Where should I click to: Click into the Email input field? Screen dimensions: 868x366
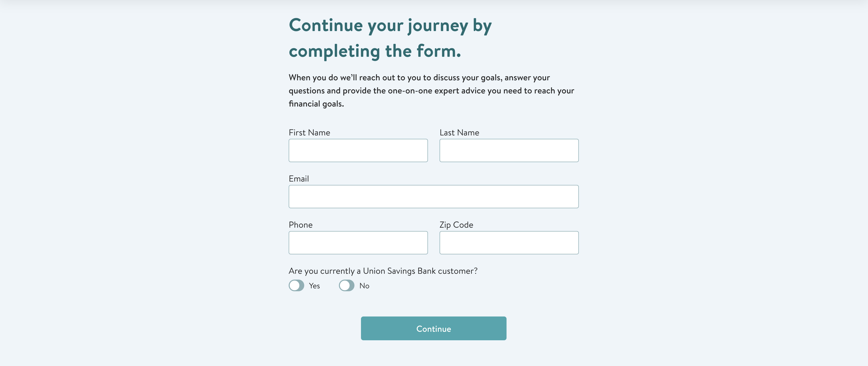pos(434,197)
